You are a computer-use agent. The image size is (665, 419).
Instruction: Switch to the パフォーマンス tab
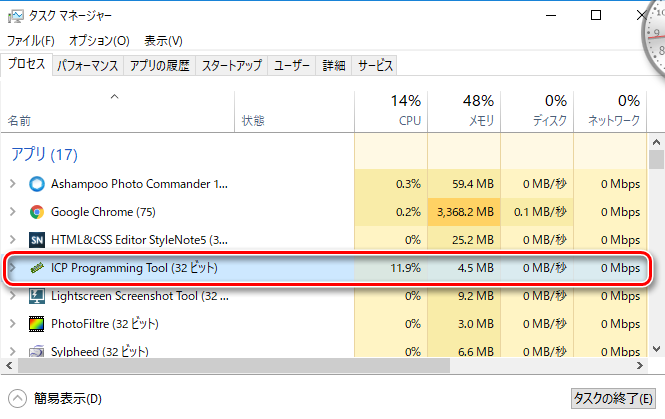click(x=88, y=66)
